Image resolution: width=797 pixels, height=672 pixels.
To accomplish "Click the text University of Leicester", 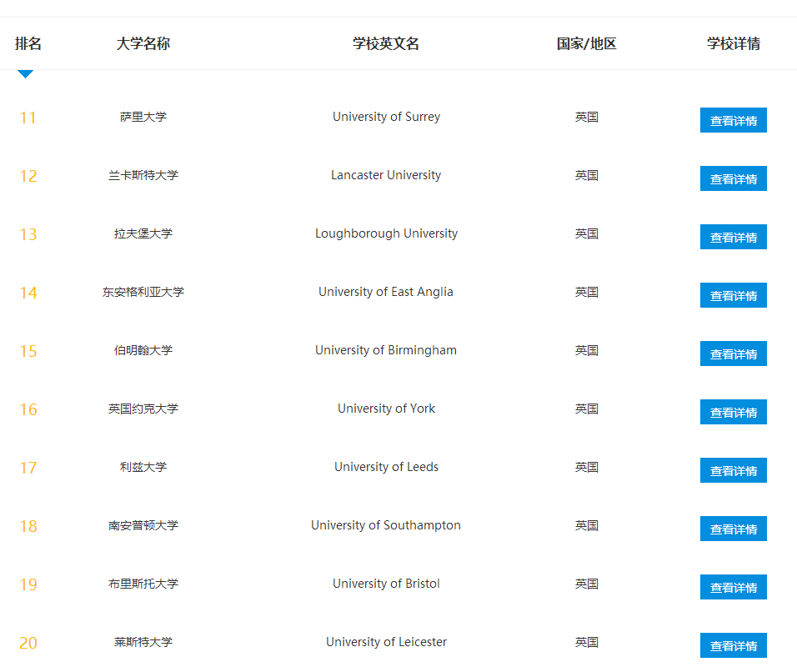I will pyautogui.click(x=386, y=642).
